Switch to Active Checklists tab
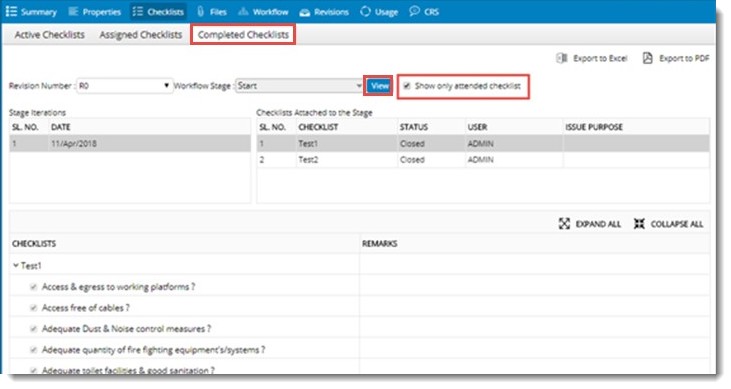Viewport: 731px width, 389px height. pyautogui.click(x=49, y=35)
